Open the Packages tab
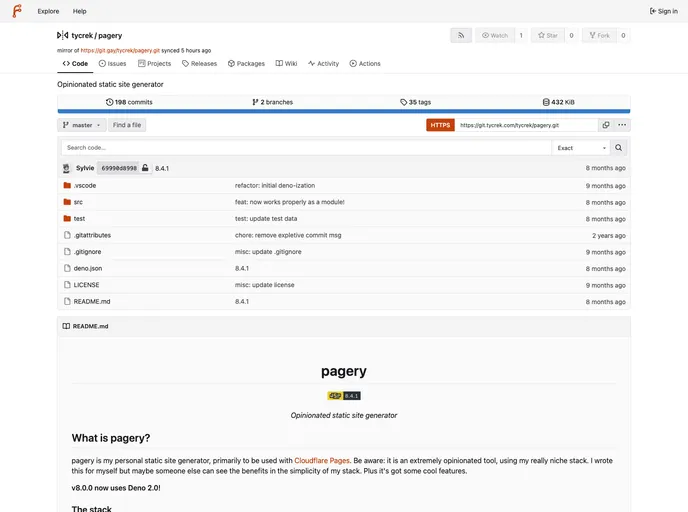Image resolution: width=688 pixels, height=512 pixels. click(x=246, y=64)
